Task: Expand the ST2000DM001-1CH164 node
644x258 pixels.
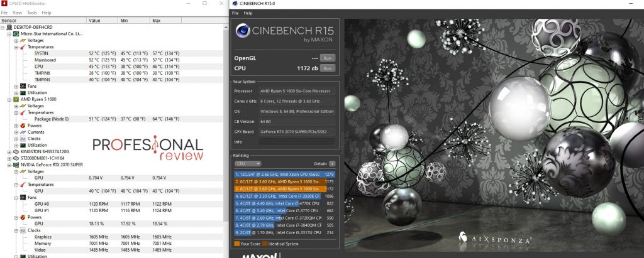Action: [x=10, y=158]
